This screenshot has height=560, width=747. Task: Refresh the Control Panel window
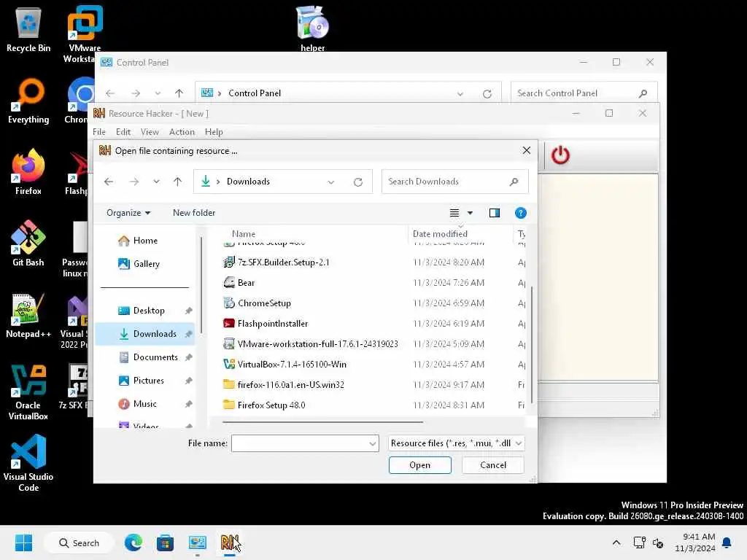[487, 94]
